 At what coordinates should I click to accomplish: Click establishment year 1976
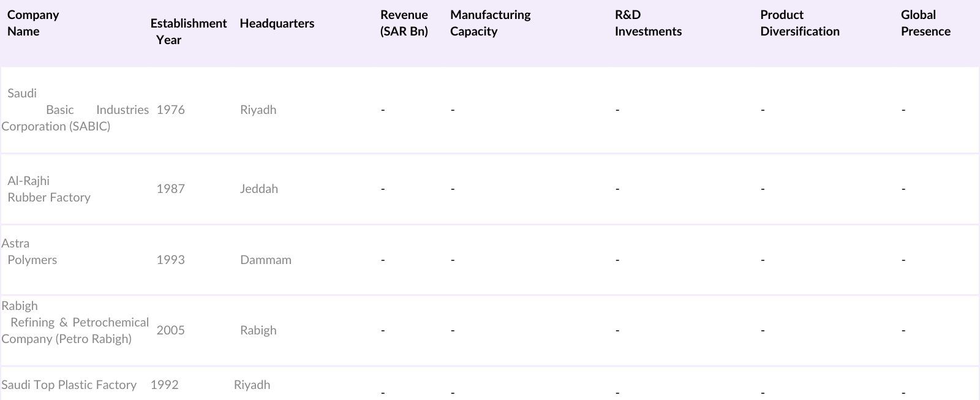point(170,110)
